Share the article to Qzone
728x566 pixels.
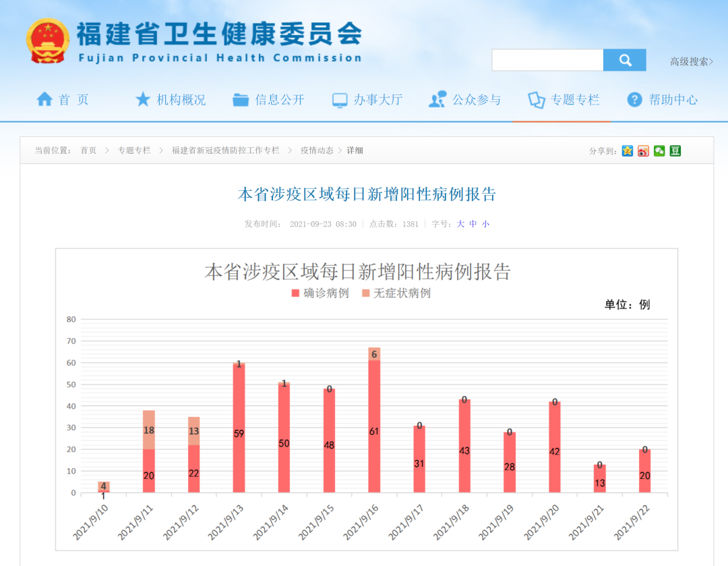pos(628,150)
